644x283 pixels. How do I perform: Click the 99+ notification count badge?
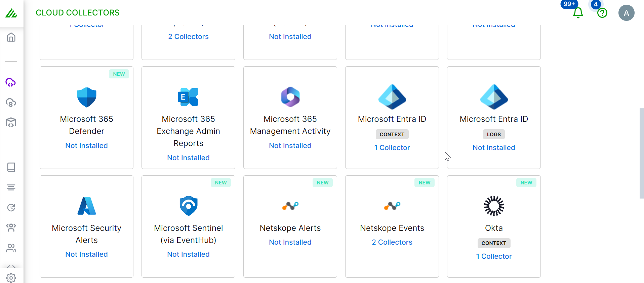[569, 4]
